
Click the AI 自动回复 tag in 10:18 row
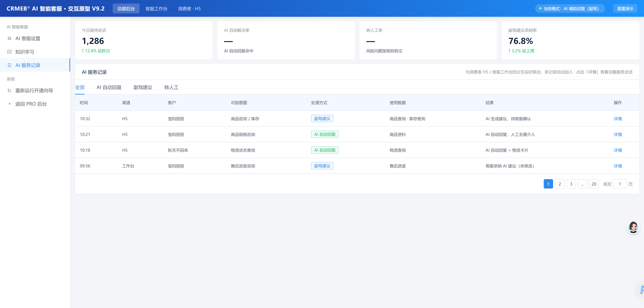[x=325, y=150]
